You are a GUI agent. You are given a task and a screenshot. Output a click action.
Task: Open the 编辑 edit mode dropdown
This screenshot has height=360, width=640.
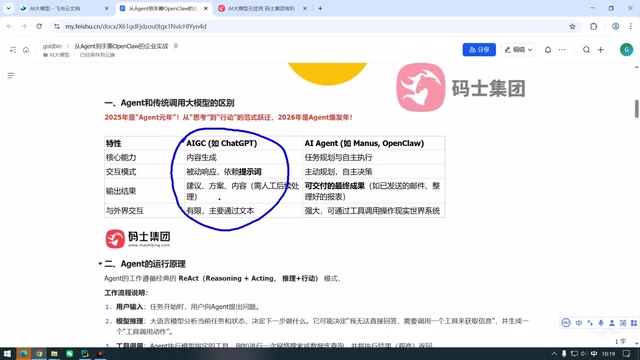click(518, 50)
